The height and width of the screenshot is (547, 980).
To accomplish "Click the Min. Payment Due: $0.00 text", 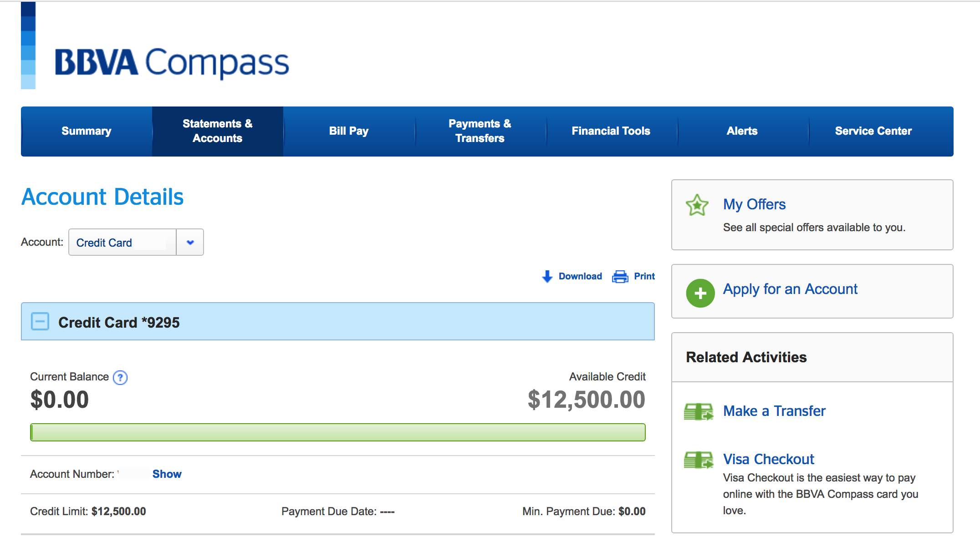I will [x=584, y=512].
